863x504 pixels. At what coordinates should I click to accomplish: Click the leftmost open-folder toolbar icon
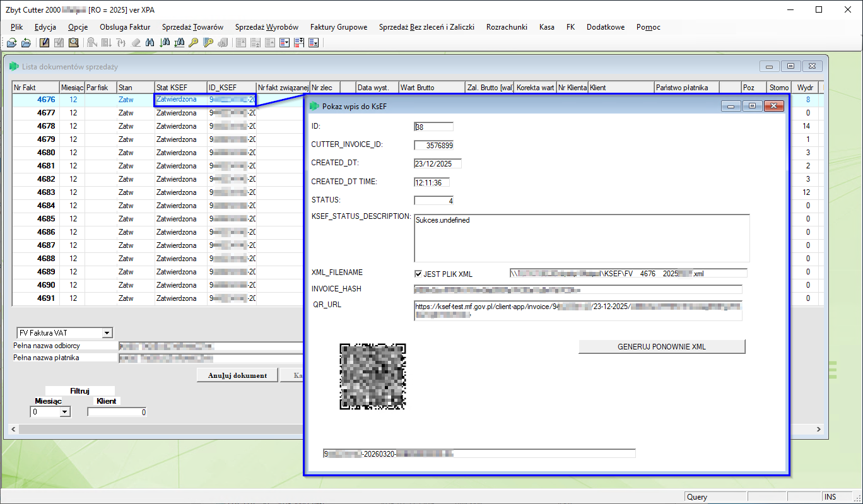pos(11,43)
